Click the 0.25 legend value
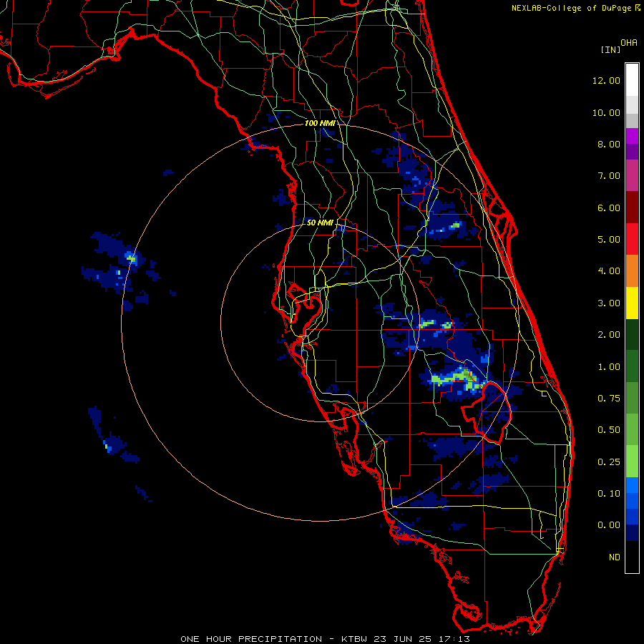644x644 pixels. (x=609, y=462)
